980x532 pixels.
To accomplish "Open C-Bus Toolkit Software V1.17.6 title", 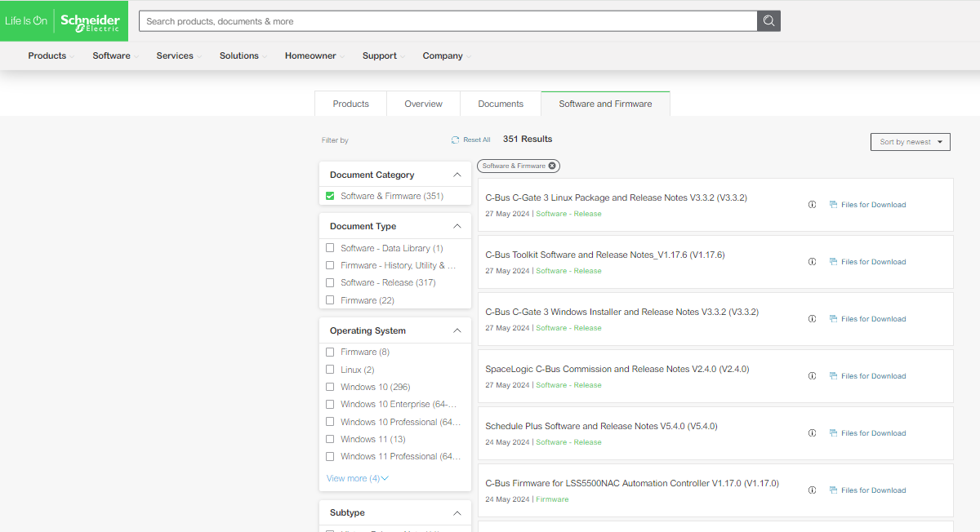I will pos(605,255).
